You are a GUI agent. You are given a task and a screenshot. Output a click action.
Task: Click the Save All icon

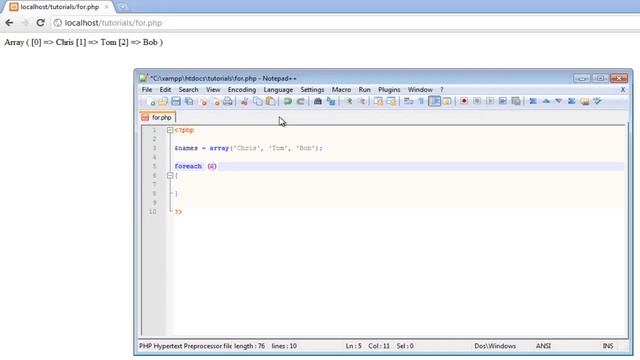point(189,101)
